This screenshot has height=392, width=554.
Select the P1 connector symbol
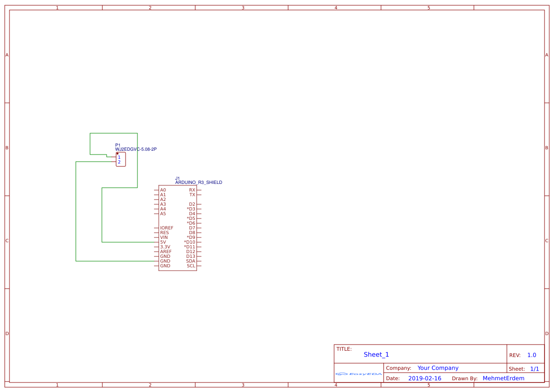coord(120,160)
